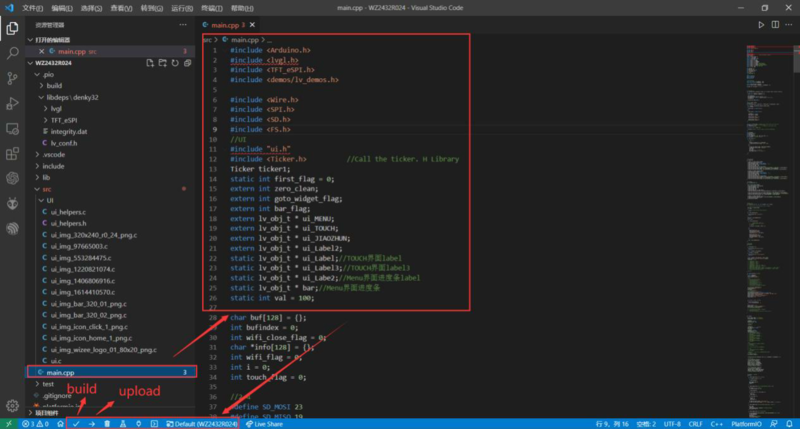Click the New Folder icon in explorer header
This screenshot has width=800, height=429.
(x=162, y=63)
